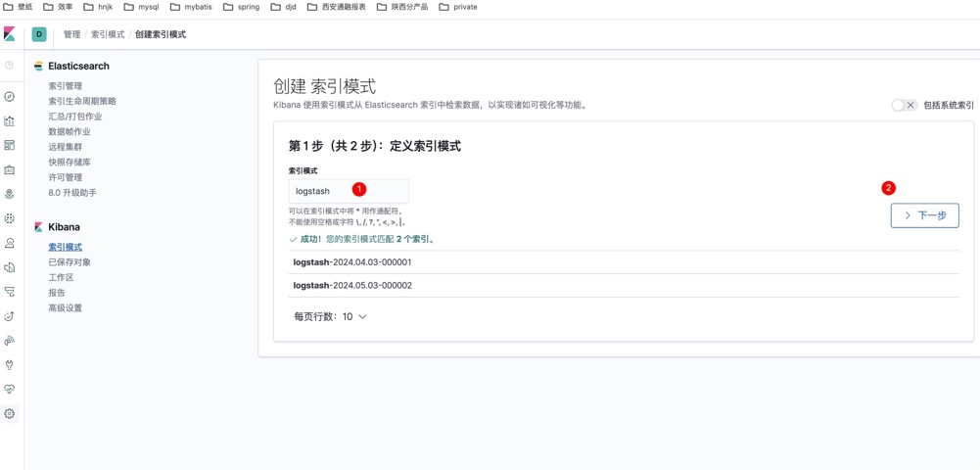
Task: Open Visualize via the bar chart icon
Action: (x=10, y=121)
